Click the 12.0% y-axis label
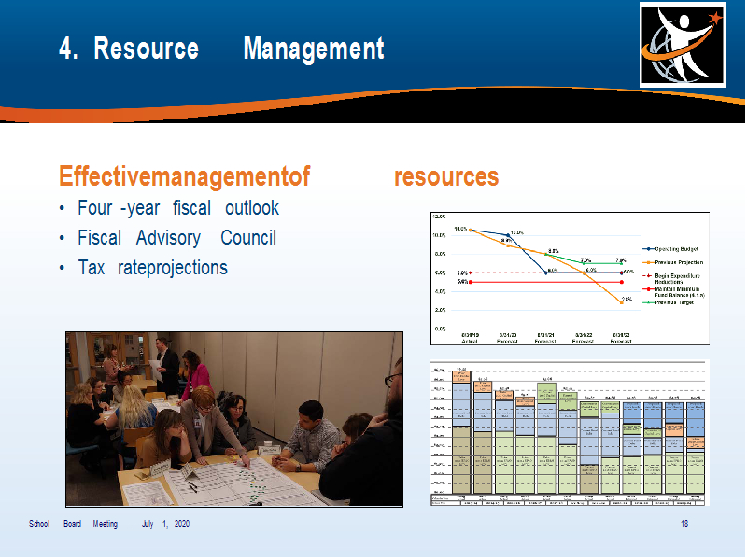Screen dimensions: 747x560 (439, 217)
